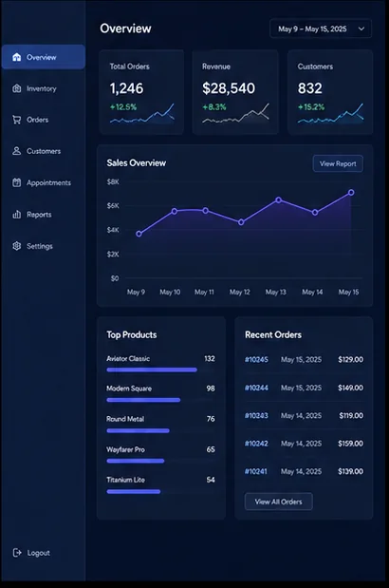Click the Modern Square product name
The height and width of the screenshot is (588, 389).
[129, 389]
